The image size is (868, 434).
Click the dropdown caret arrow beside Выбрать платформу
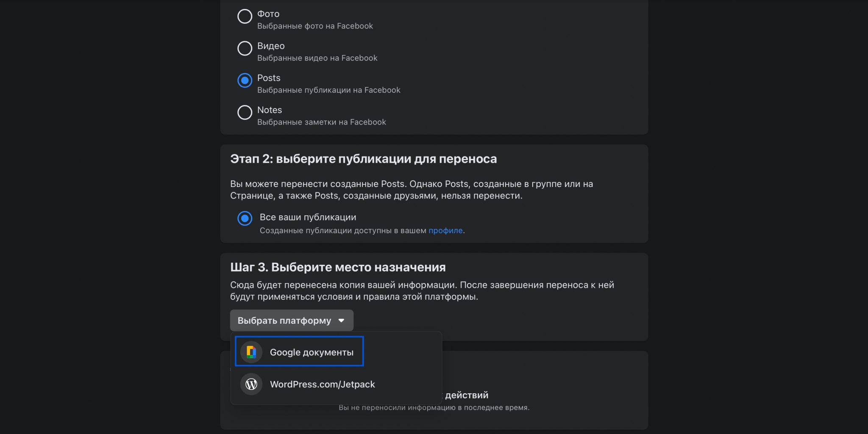(341, 321)
